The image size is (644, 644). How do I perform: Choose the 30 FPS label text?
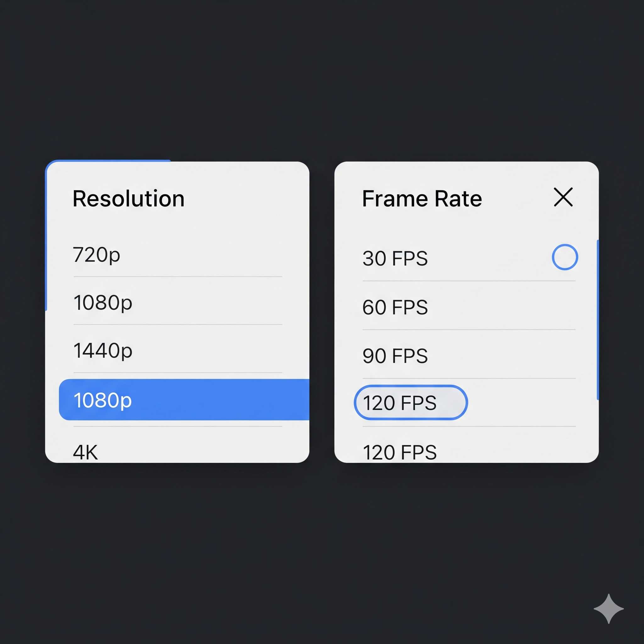[395, 258]
